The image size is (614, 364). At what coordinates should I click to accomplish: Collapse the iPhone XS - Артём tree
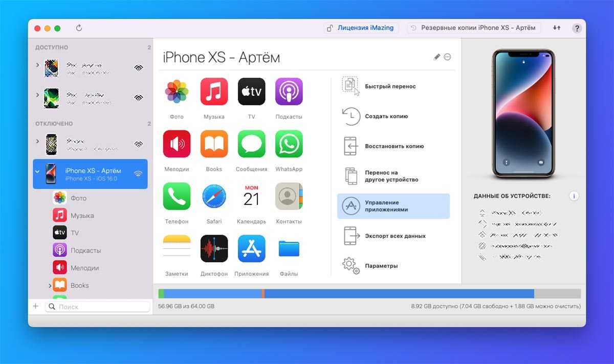[x=37, y=172]
